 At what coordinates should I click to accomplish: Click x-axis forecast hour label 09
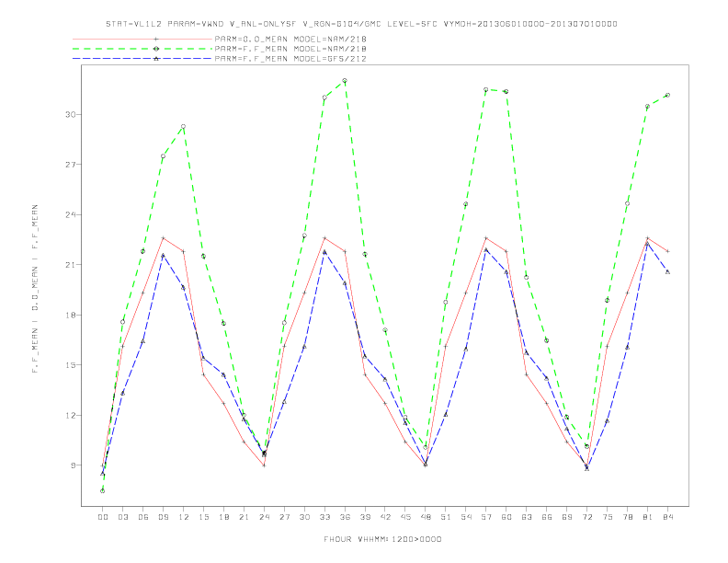pos(163,517)
